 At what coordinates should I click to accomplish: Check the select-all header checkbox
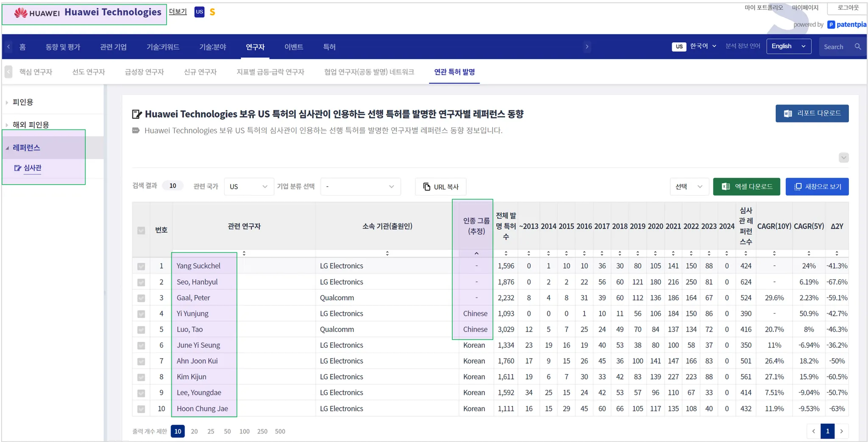(x=141, y=230)
